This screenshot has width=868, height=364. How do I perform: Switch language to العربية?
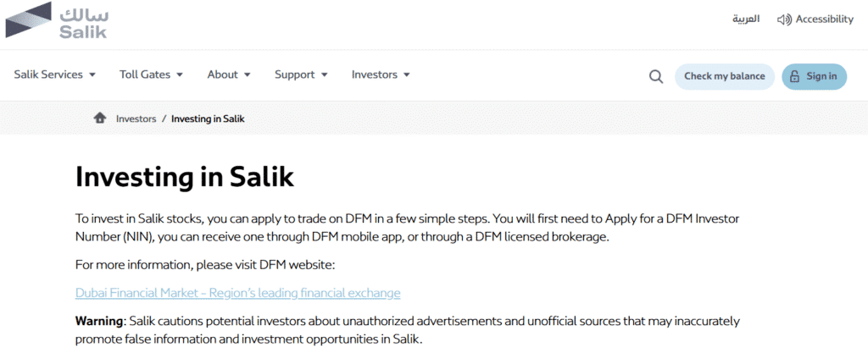746,19
